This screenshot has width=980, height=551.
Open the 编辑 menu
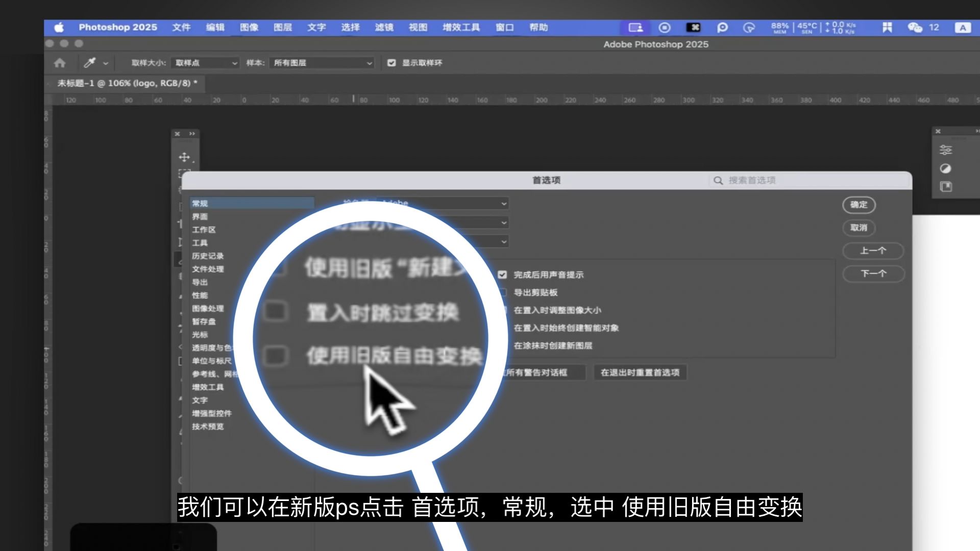coord(215,28)
